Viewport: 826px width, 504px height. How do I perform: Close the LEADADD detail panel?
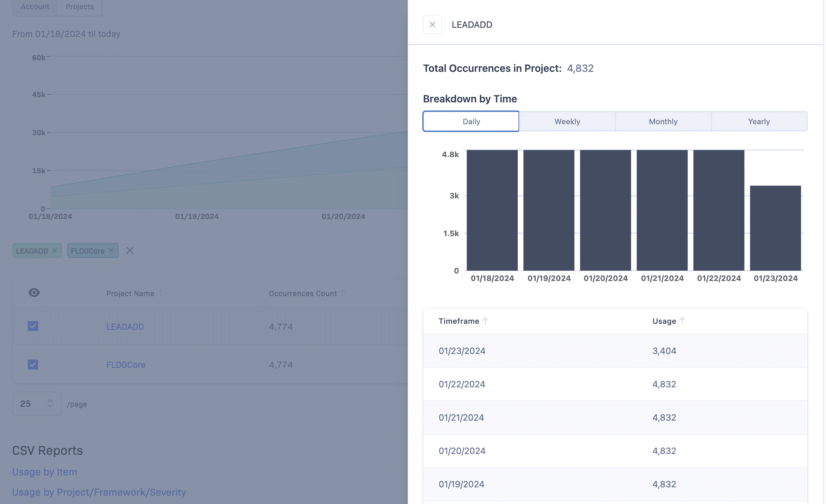pos(432,25)
